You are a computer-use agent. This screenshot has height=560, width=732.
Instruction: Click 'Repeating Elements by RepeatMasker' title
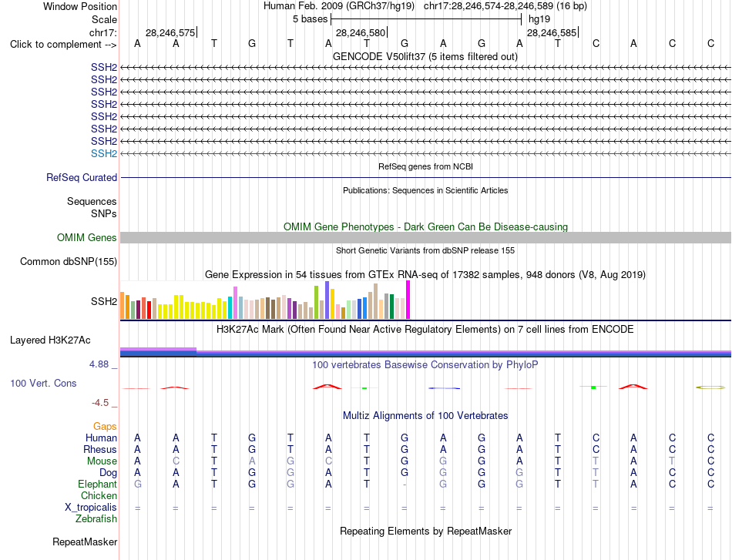(425, 531)
